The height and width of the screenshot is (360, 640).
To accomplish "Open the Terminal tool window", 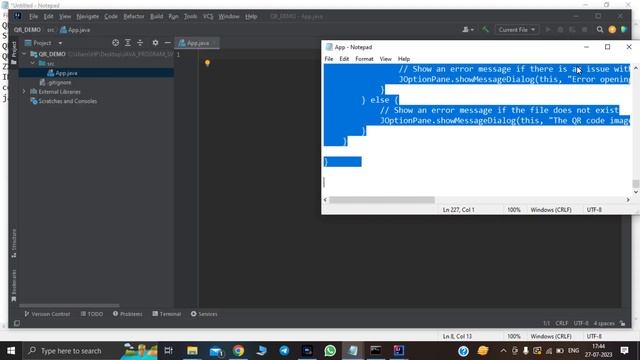I will point(167,314).
